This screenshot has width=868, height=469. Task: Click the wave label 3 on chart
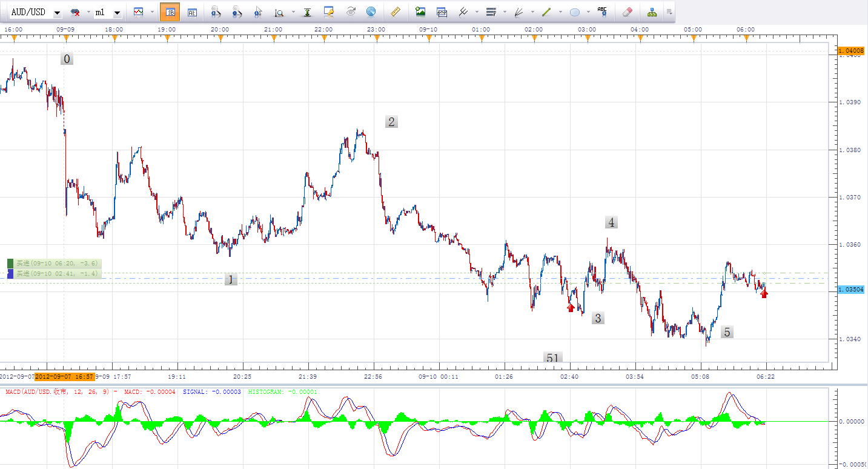pos(598,318)
